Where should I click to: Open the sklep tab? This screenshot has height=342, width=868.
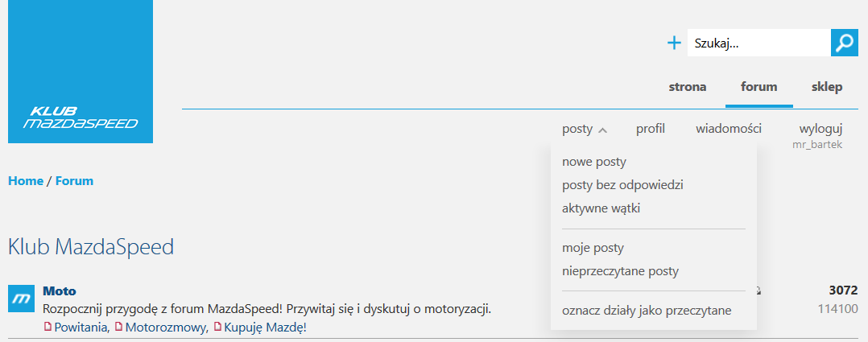(x=827, y=87)
